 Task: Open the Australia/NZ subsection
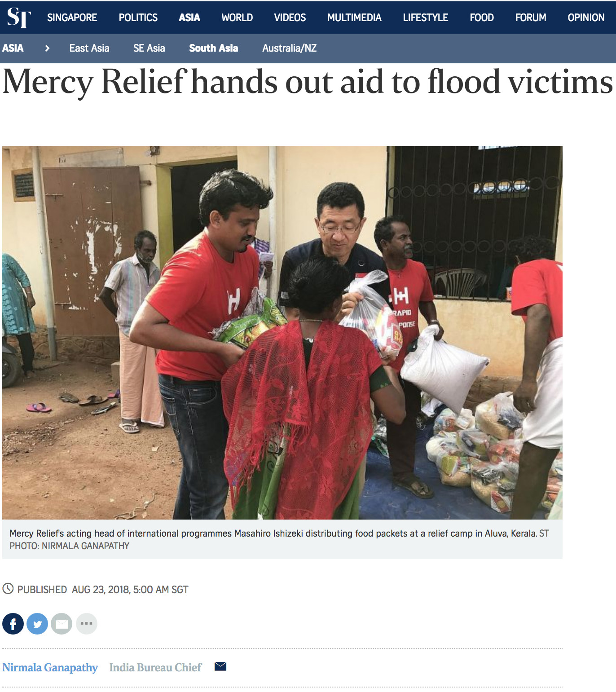(290, 48)
